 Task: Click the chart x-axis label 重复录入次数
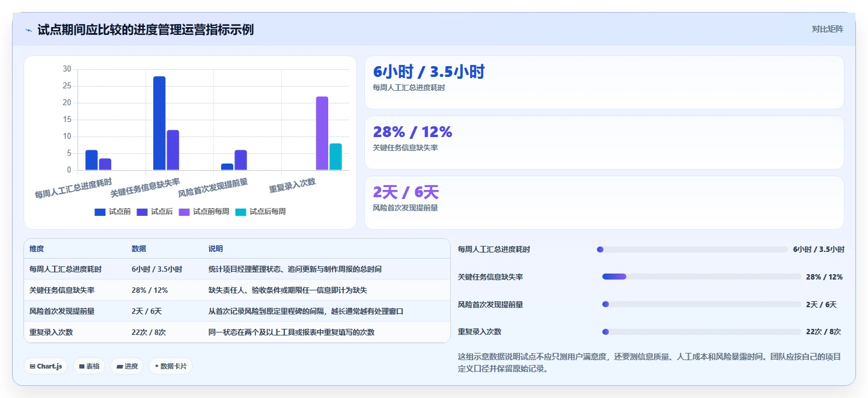click(x=293, y=185)
